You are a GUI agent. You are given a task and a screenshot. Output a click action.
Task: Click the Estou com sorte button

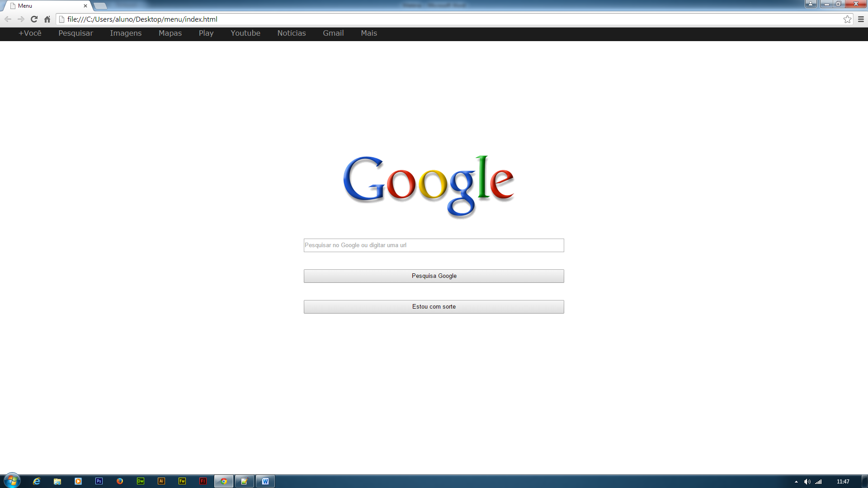click(x=434, y=307)
